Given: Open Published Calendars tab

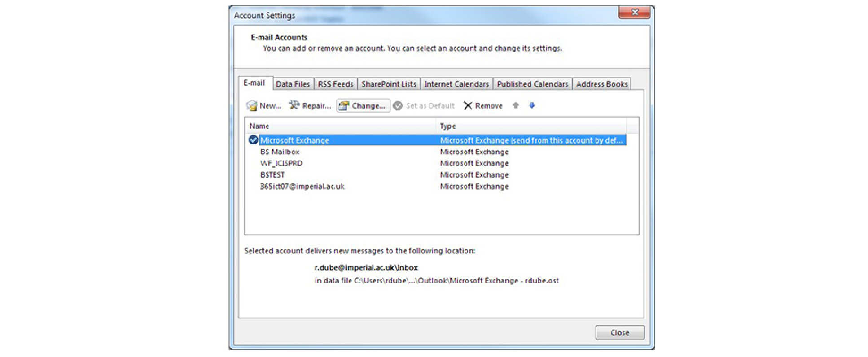Looking at the screenshot, I should pyautogui.click(x=532, y=84).
